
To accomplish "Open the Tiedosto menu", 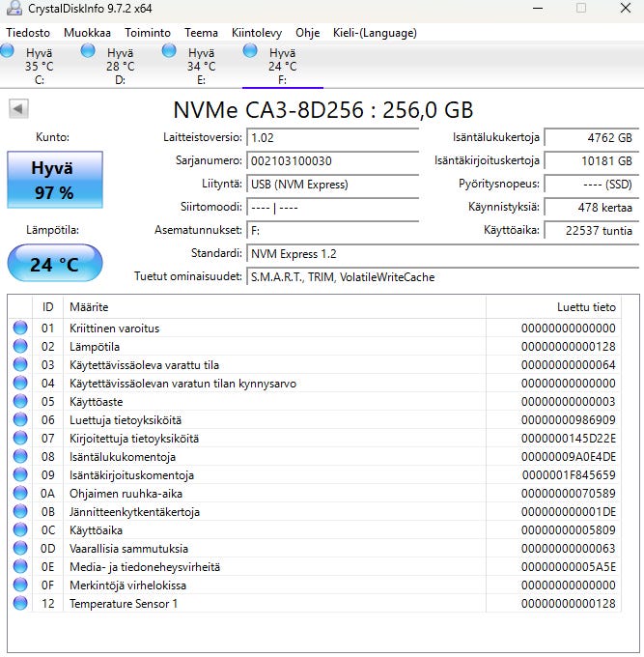I will click(x=28, y=33).
